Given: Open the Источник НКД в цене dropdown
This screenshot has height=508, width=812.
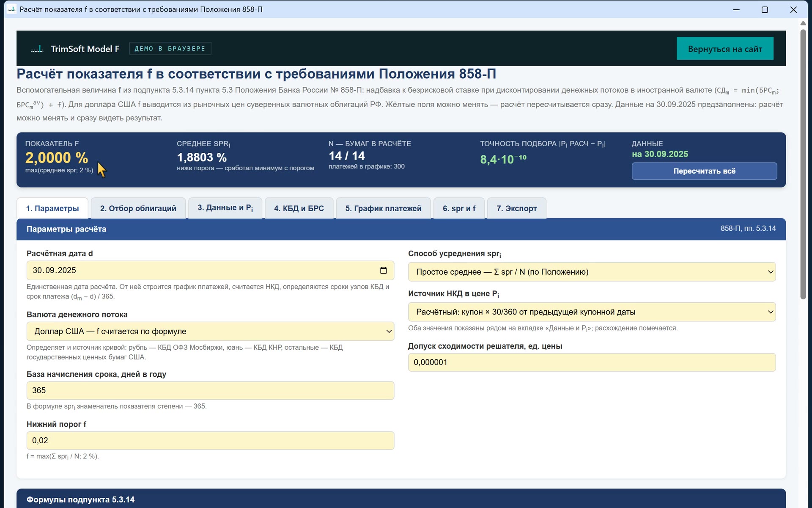Looking at the screenshot, I should (x=592, y=312).
